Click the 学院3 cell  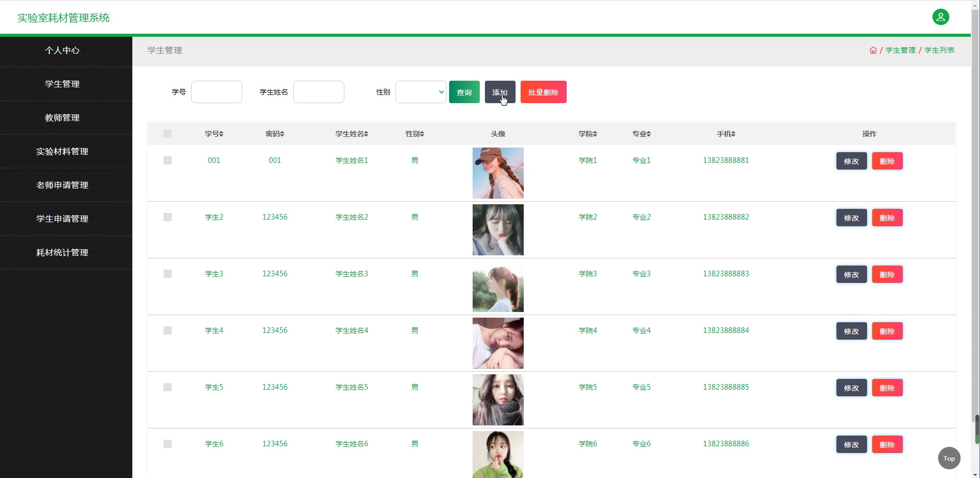tap(588, 274)
